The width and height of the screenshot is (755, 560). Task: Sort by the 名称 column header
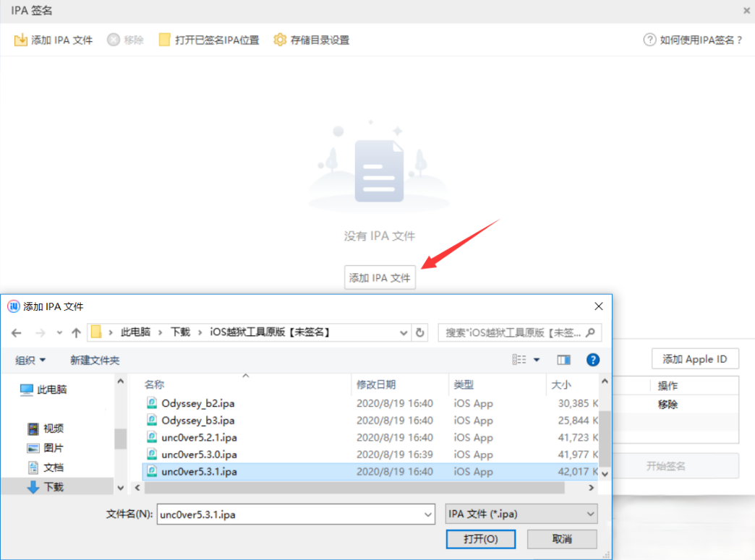(x=154, y=385)
